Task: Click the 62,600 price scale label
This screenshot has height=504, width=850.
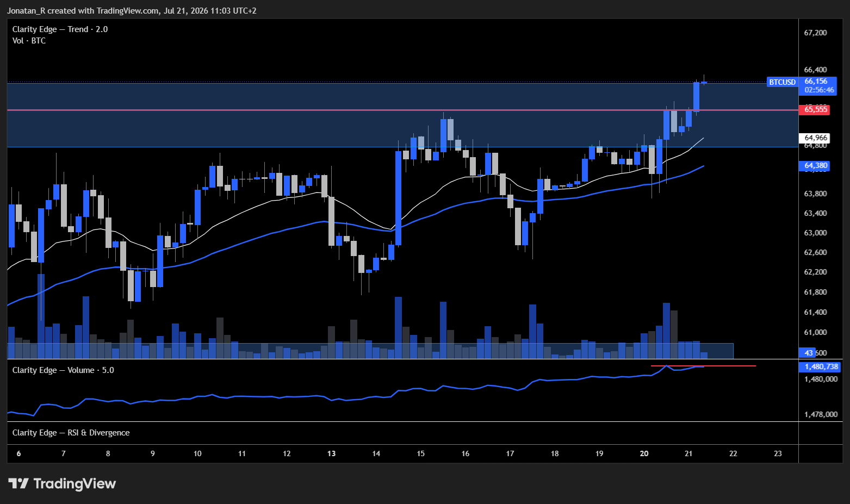Action: click(x=815, y=252)
